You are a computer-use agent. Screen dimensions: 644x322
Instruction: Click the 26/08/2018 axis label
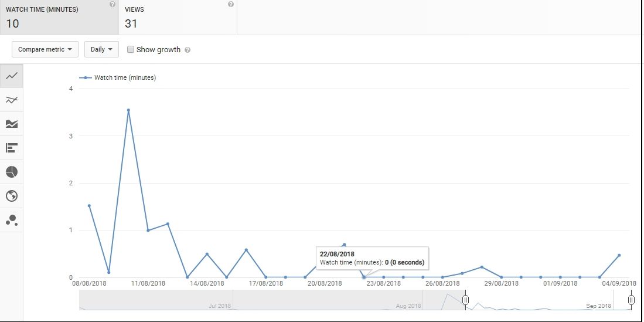coord(443,283)
